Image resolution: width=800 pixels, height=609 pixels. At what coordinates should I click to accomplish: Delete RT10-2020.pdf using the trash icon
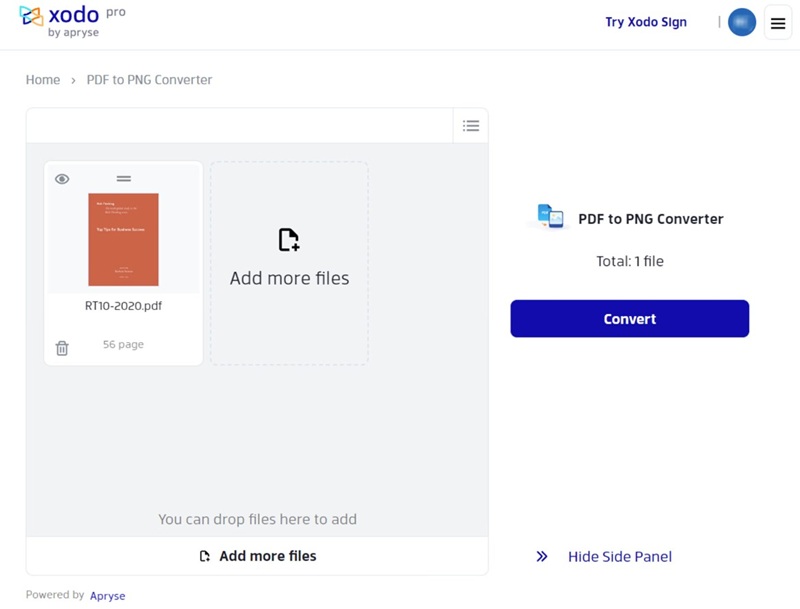click(62, 348)
